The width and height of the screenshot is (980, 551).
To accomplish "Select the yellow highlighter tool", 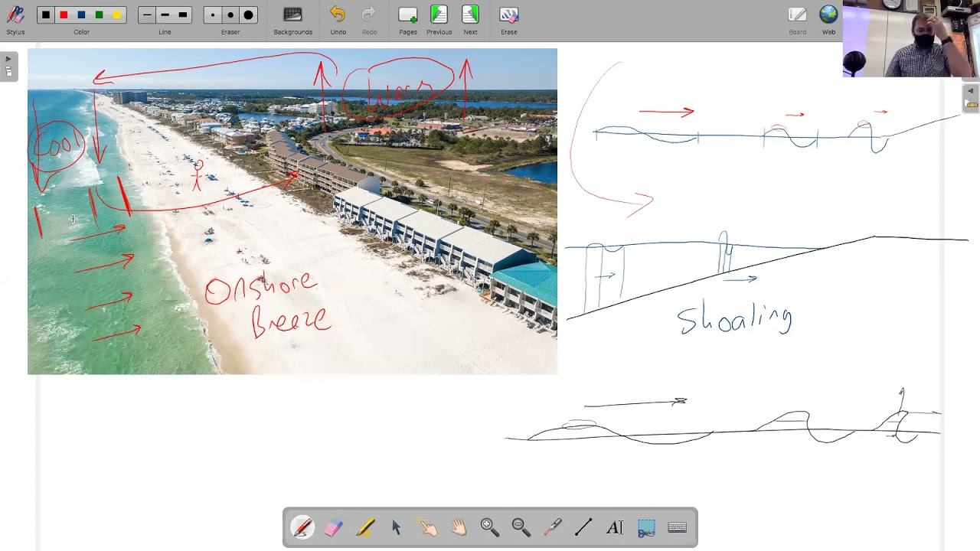I will click(x=365, y=527).
